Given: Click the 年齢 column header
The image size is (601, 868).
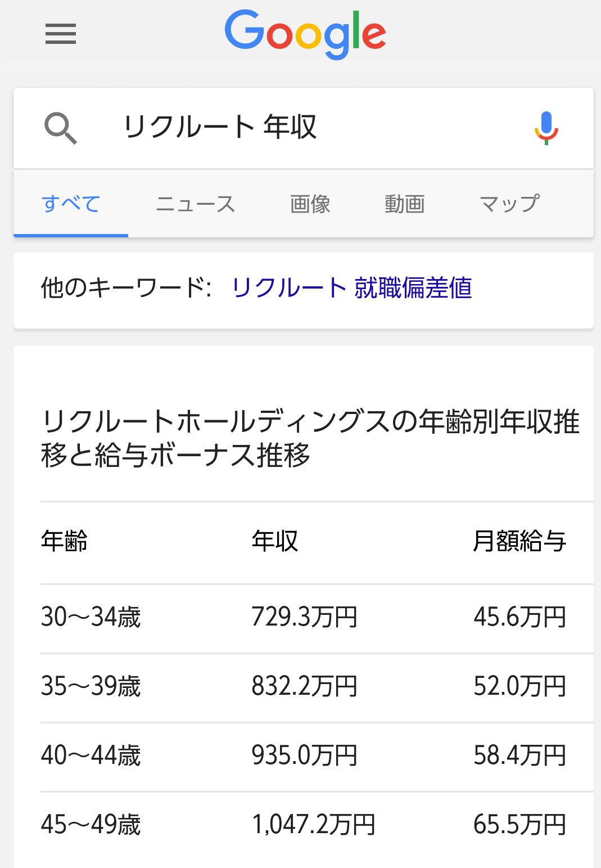Looking at the screenshot, I should coord(64,541).
